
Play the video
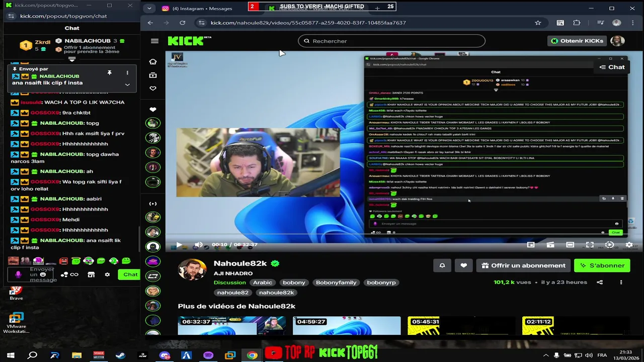[x=179, y=245]
